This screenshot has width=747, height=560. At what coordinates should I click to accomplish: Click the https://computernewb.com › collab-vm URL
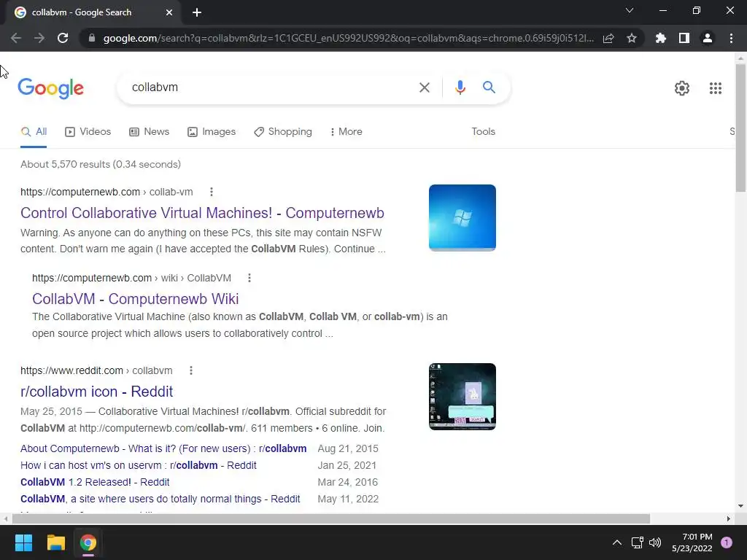pyautogui.click(x=107, y=192)
